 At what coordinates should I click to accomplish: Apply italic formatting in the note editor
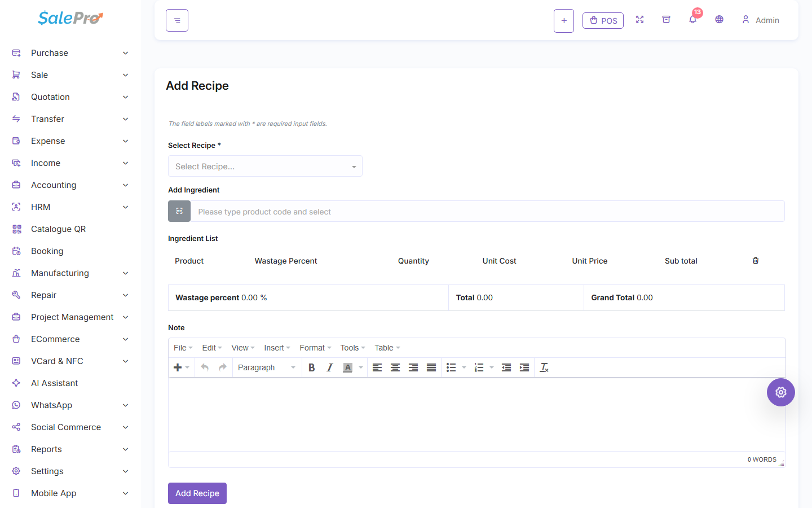coord(330,367)
